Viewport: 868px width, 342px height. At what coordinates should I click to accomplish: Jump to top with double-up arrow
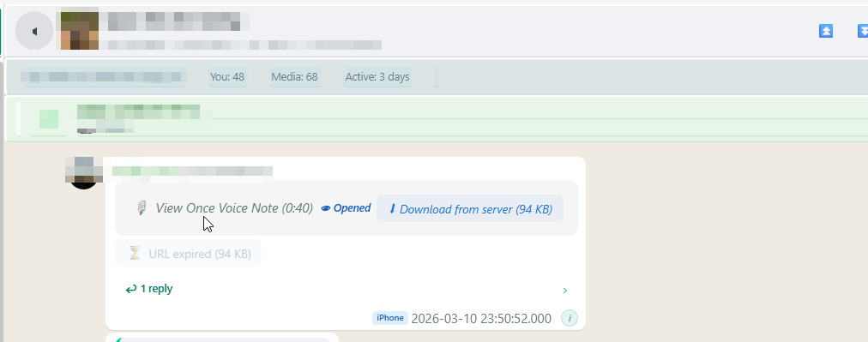pos(826,31)
